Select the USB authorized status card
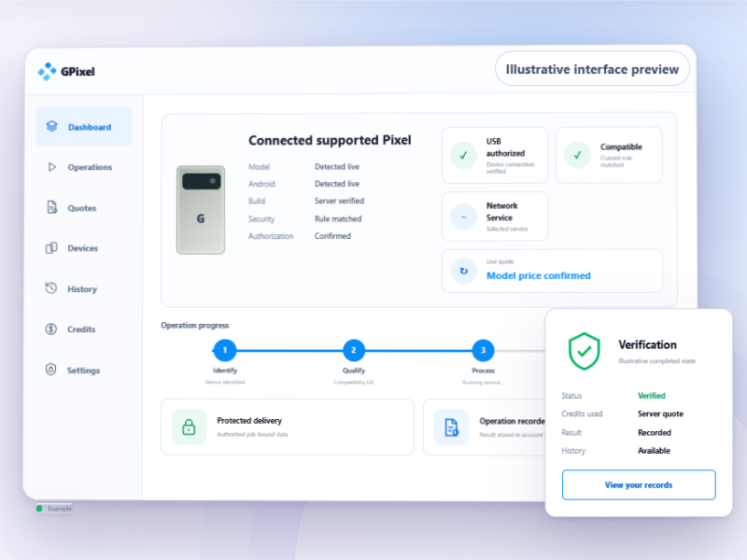 495,155
